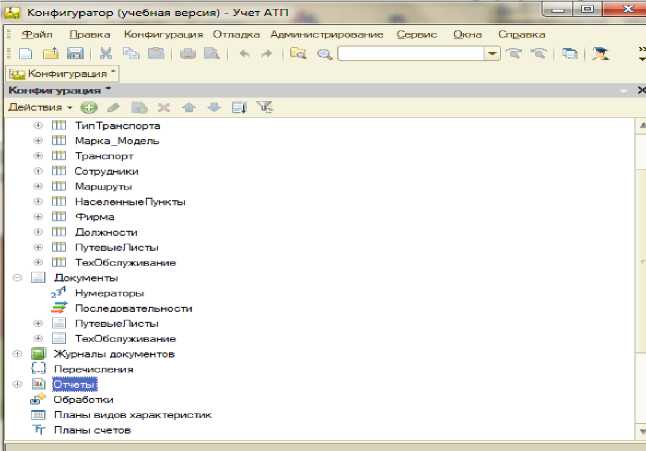The image size is (646, 451).
Task: Click the New document toolbar icon
Action: point(26,54)
